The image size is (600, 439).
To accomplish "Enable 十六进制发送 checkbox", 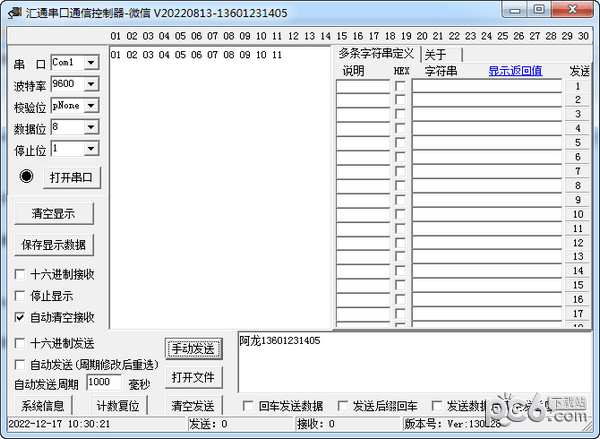I will pos(20,343).
